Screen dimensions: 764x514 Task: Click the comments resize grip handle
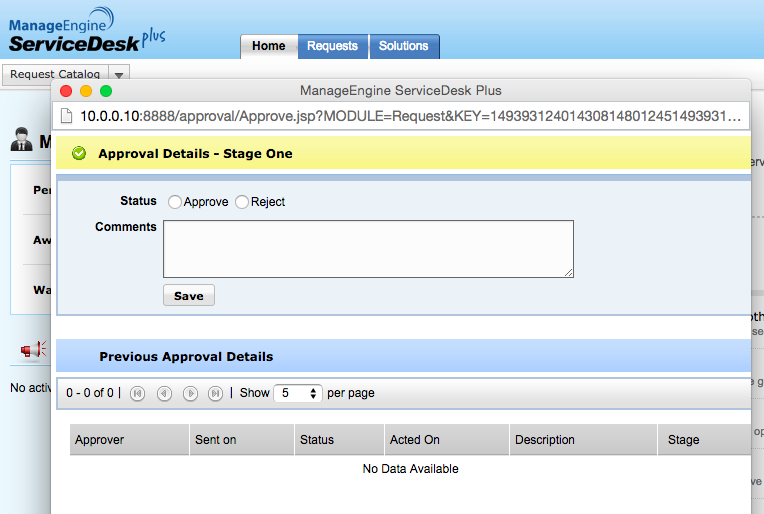click(x=569, y=273)
